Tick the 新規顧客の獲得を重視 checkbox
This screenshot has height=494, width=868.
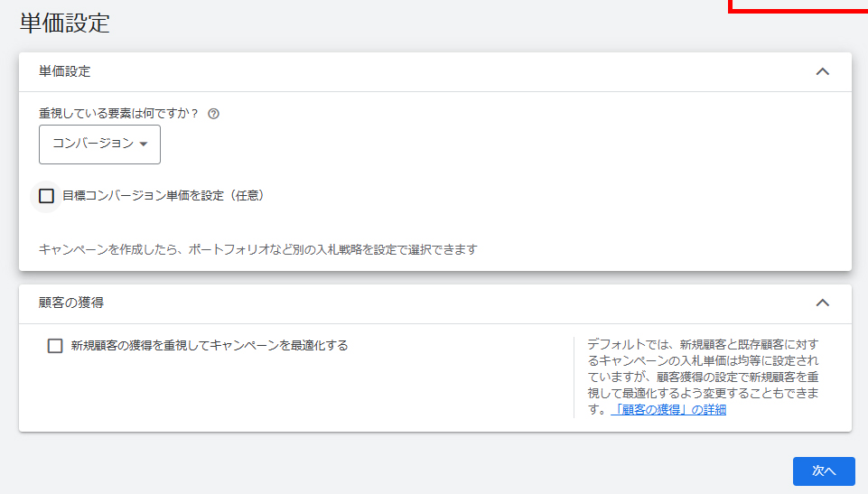55,346
